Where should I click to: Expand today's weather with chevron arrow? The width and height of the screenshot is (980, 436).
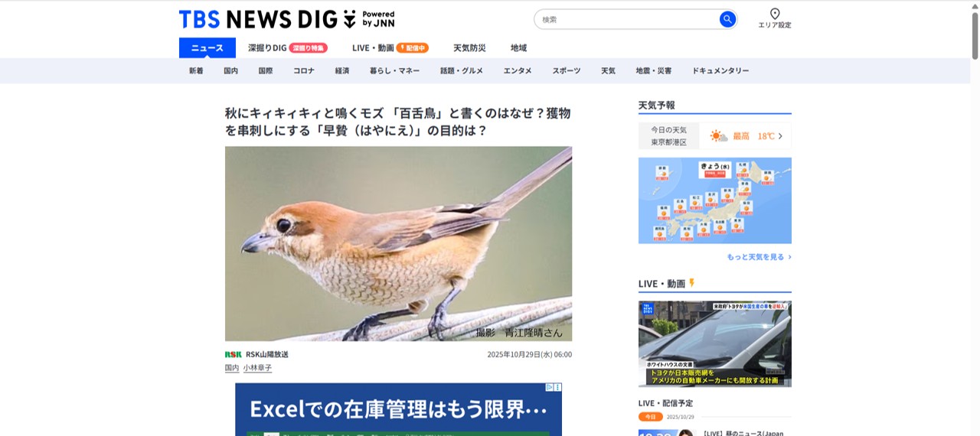coord(780,136)
